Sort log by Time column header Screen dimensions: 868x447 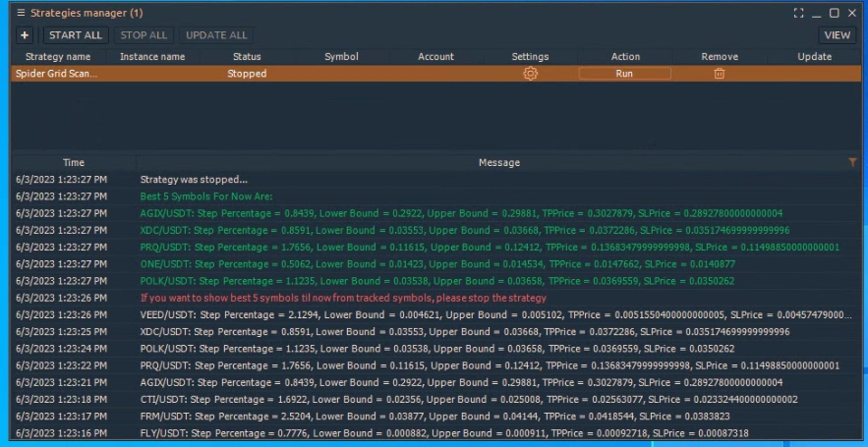point(74,162)
